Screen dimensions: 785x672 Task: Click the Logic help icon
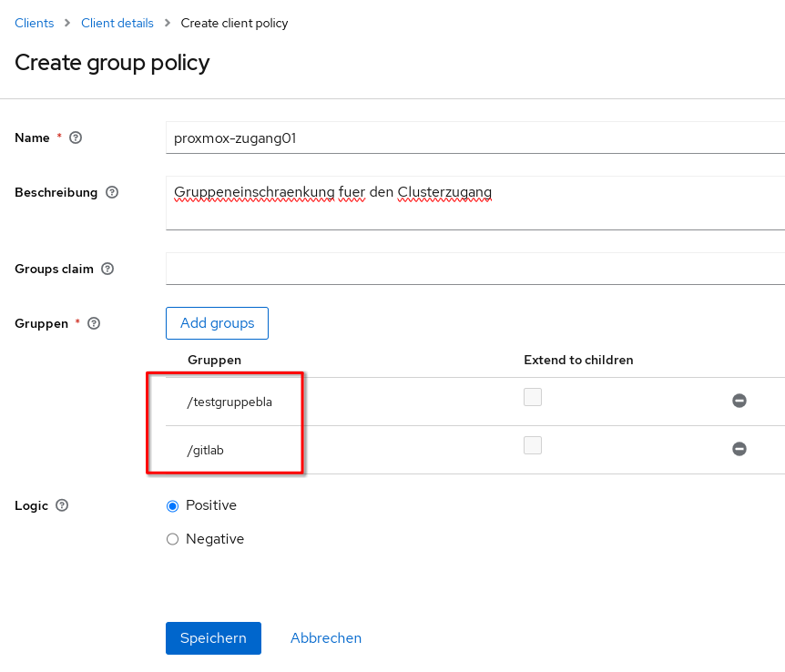point(62,505)
